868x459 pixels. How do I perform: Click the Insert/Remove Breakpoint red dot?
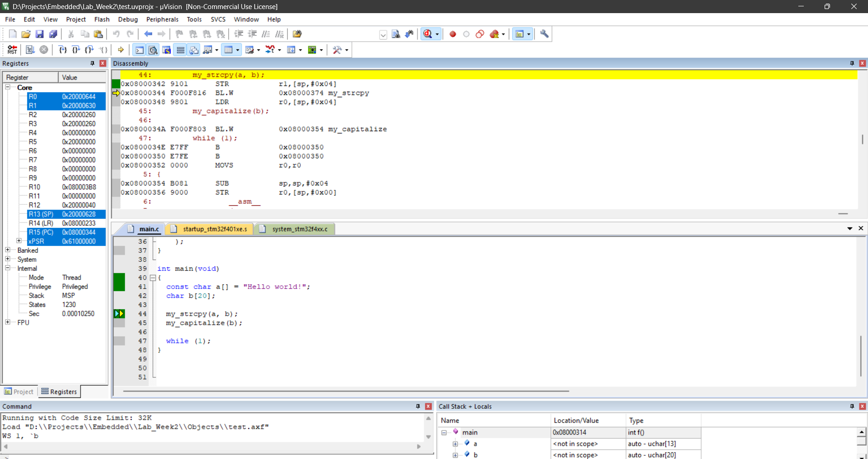(x=452, y=34)
